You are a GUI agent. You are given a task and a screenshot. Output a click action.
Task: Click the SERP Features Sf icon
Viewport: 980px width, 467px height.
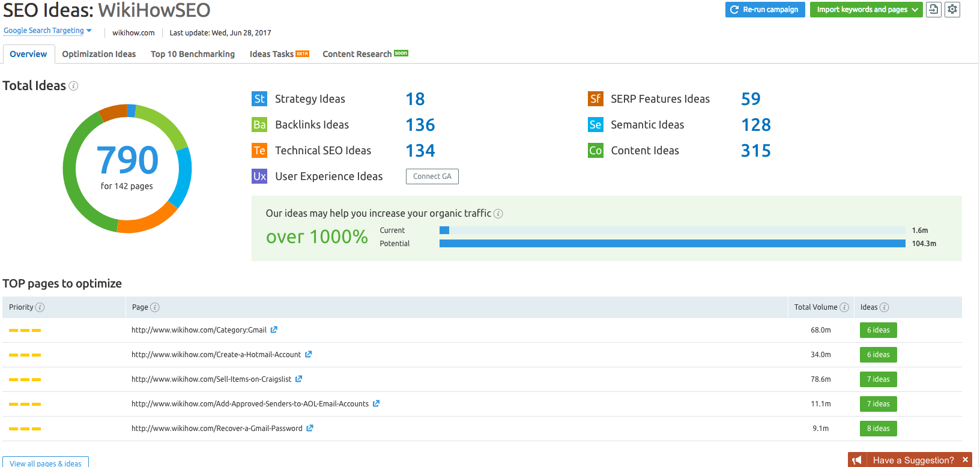coord(595,99)
